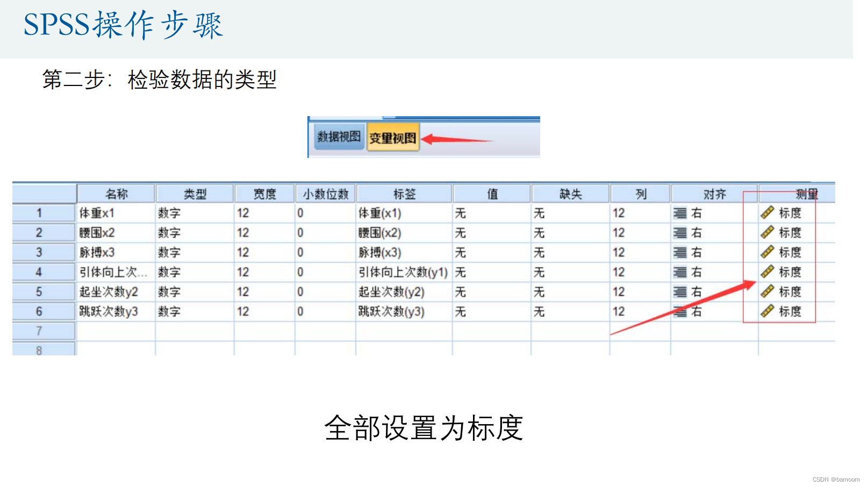The width and height of the screenshot is (868, 487).
Task: Click the align-right icon in row 5
Action: click(680, 292)
